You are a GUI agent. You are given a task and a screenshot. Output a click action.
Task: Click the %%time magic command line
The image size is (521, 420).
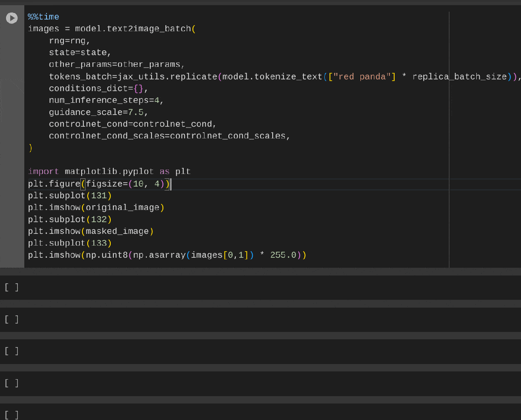tap(43, 17)
